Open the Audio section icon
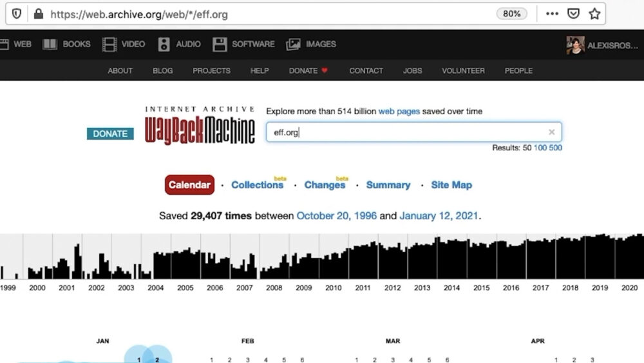Screen dimensions: 644x363 164,44
